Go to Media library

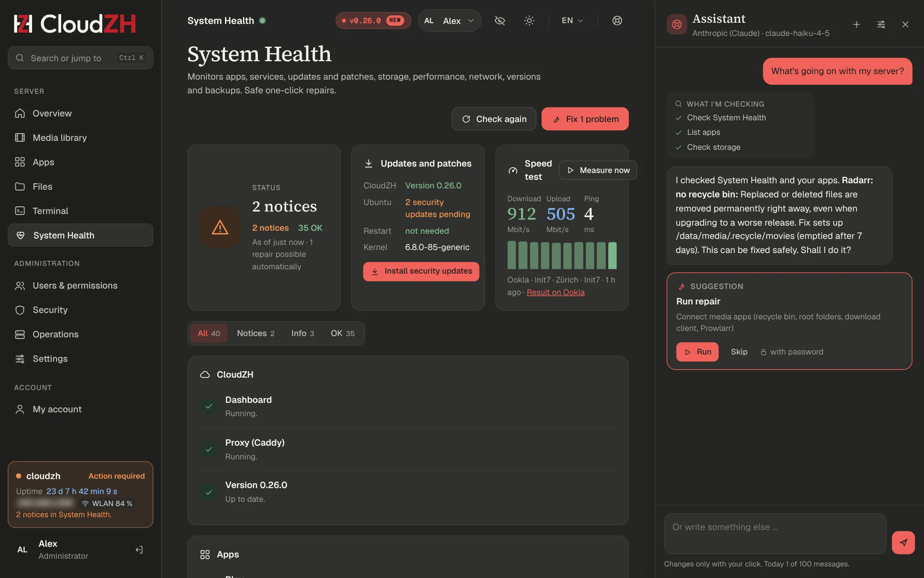tap(80, 138)
